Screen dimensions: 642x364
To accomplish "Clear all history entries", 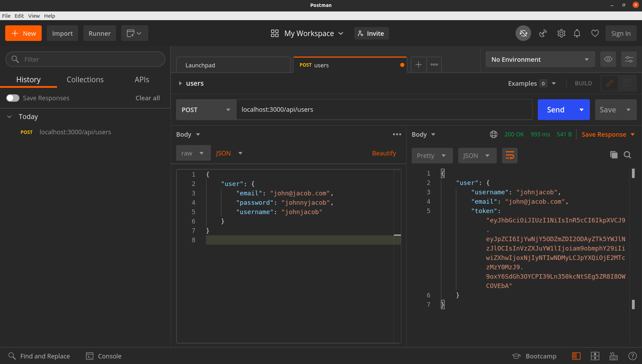I will click(148, 98).
